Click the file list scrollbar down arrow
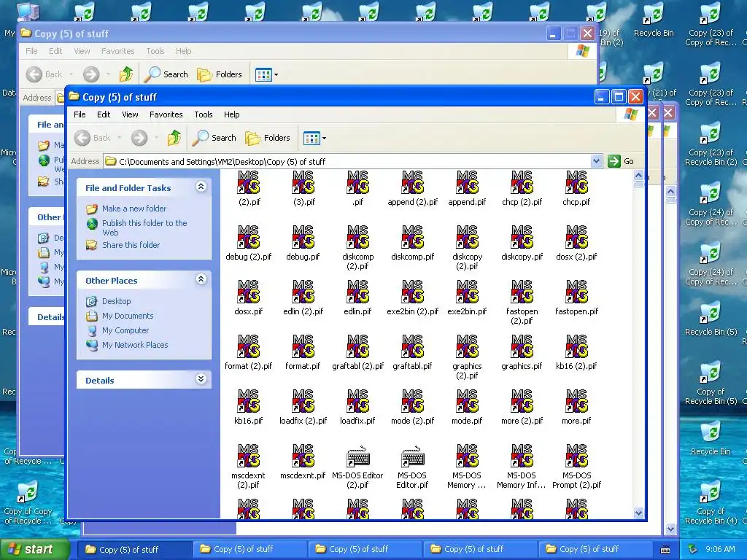747x560 pixels. (x=638, y=513)
